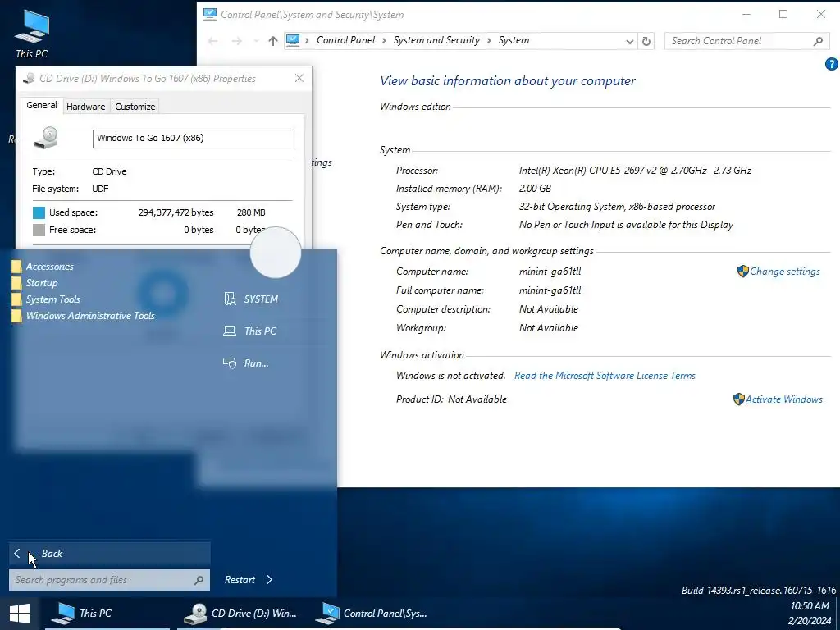The height and width of the screenshot is (630, 840).
Task: Click the search magnifier in start menu
Action: click(199, 580)
